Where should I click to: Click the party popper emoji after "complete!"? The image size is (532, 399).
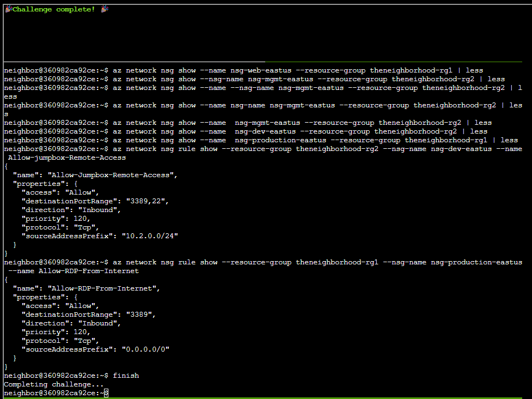[x=105, y=9]
